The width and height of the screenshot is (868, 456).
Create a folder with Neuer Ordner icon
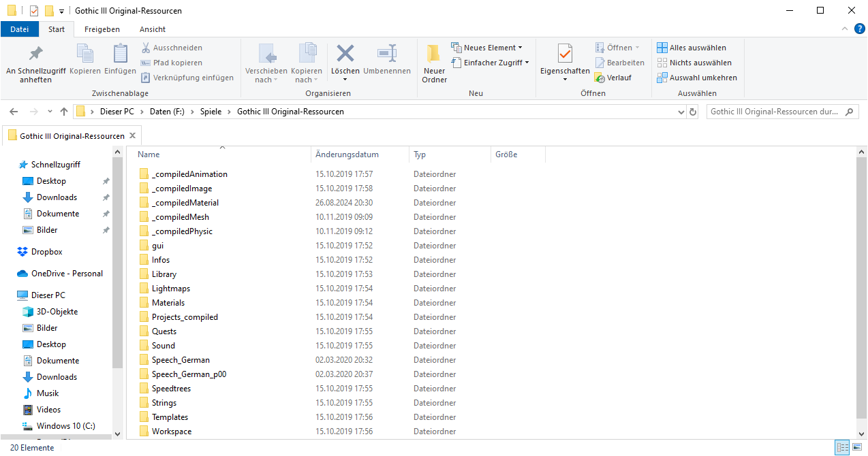434,54
